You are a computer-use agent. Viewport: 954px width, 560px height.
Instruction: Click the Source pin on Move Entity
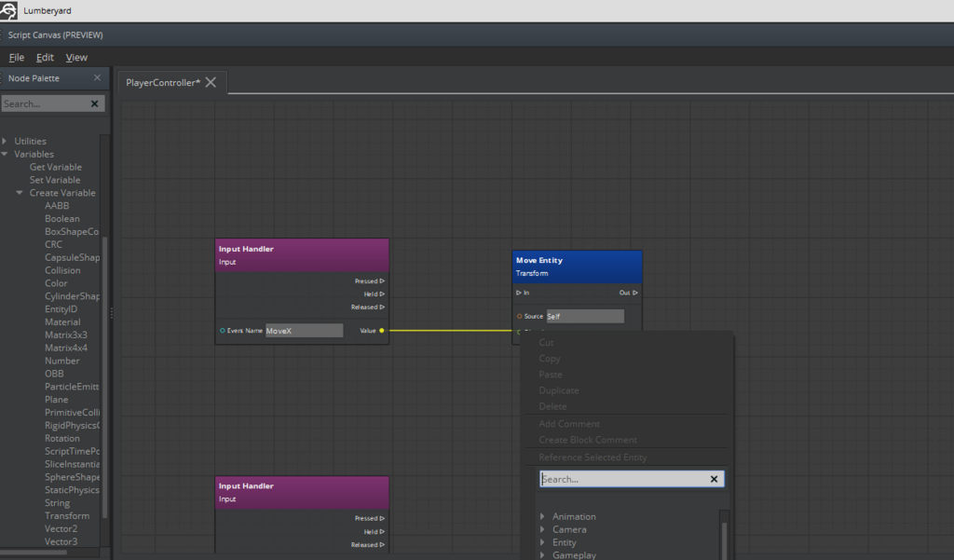pyautogui.click(x=519, y=316)
